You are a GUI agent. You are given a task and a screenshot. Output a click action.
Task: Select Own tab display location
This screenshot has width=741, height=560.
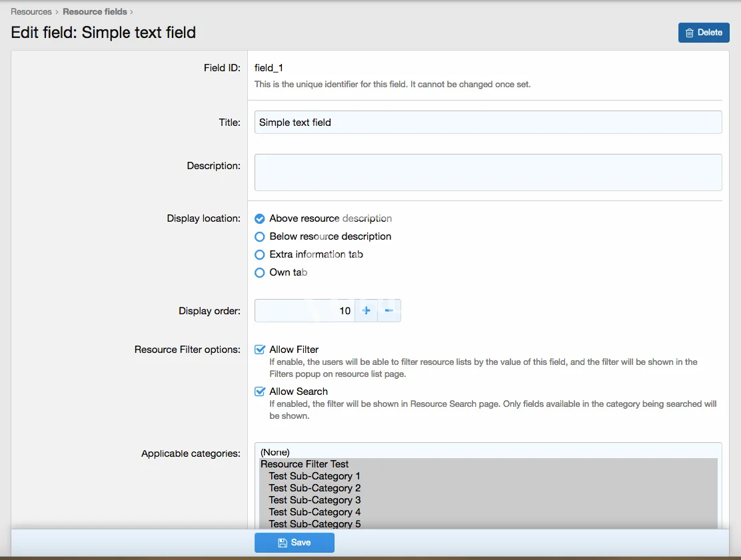(260, 272)
